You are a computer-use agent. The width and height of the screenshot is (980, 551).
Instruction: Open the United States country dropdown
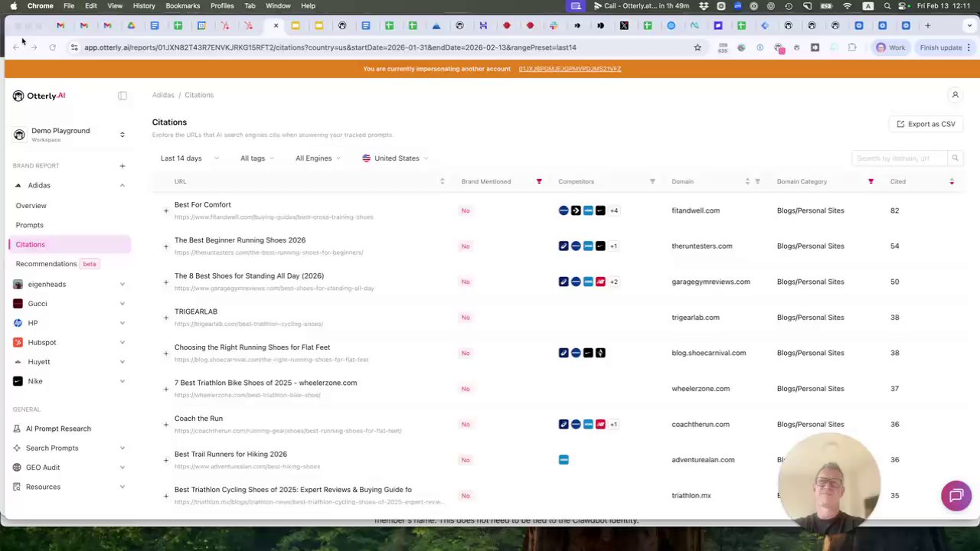[395, 158]
